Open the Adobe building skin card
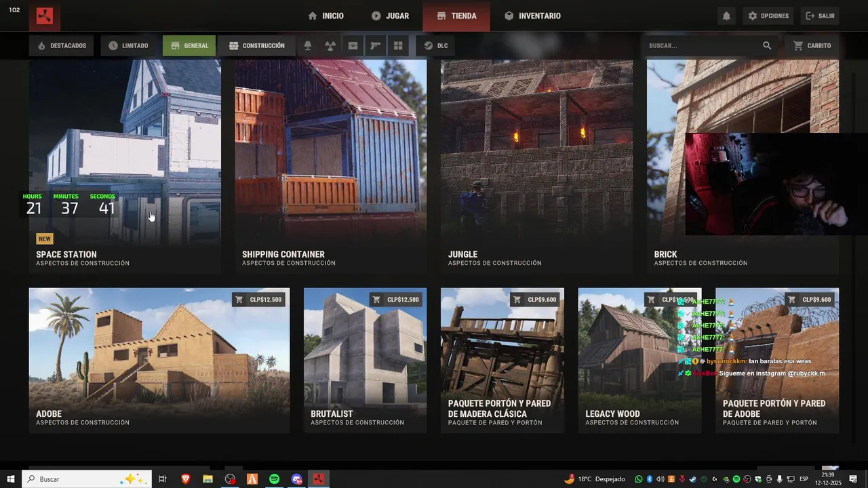 [x=159, y=361]
